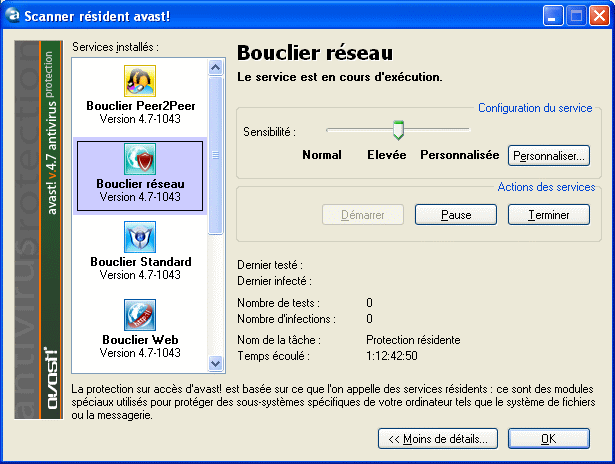
Task: Click the OK button
Action: (x=549, y=439)
